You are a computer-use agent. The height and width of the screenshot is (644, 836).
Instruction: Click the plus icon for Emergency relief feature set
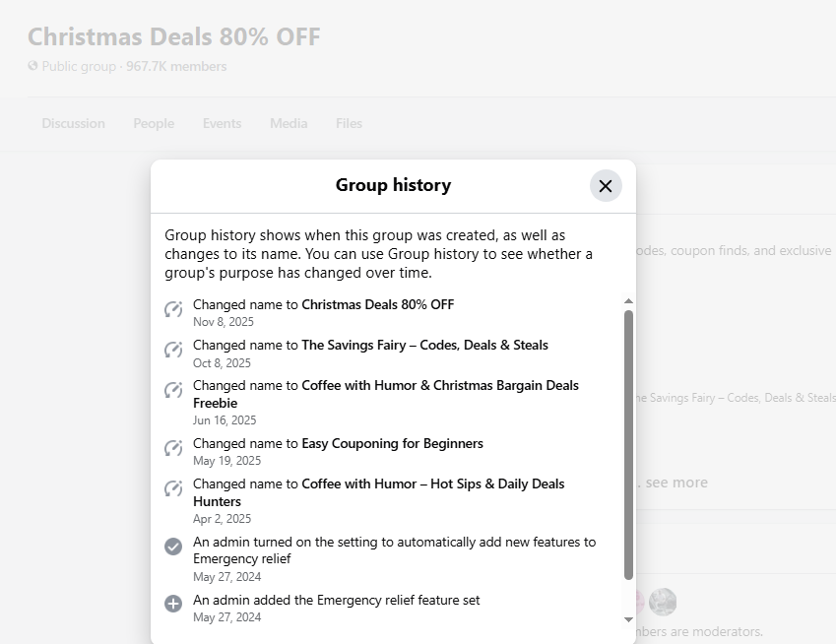coord(173,604)
